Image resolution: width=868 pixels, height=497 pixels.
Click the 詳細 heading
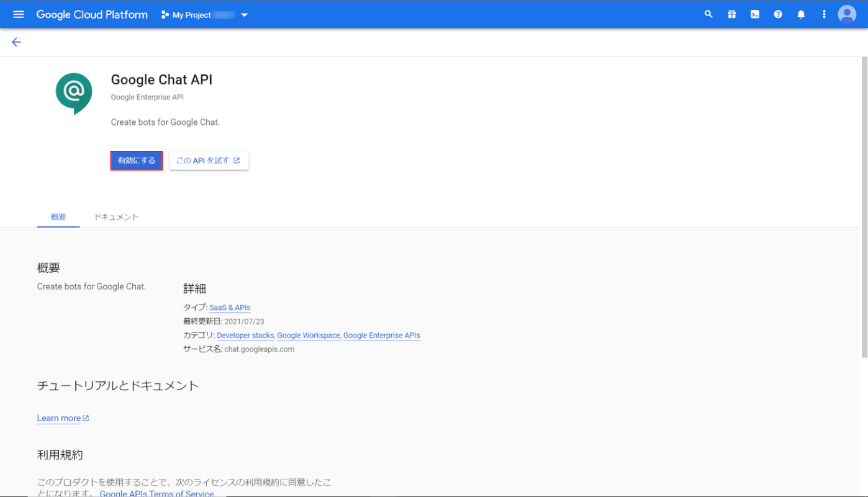(194, 289)
